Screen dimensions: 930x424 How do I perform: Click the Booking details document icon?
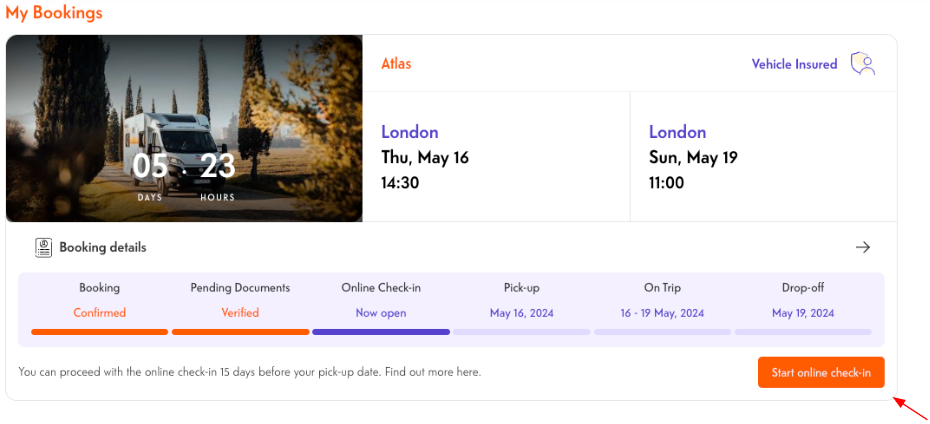(44, 247)
